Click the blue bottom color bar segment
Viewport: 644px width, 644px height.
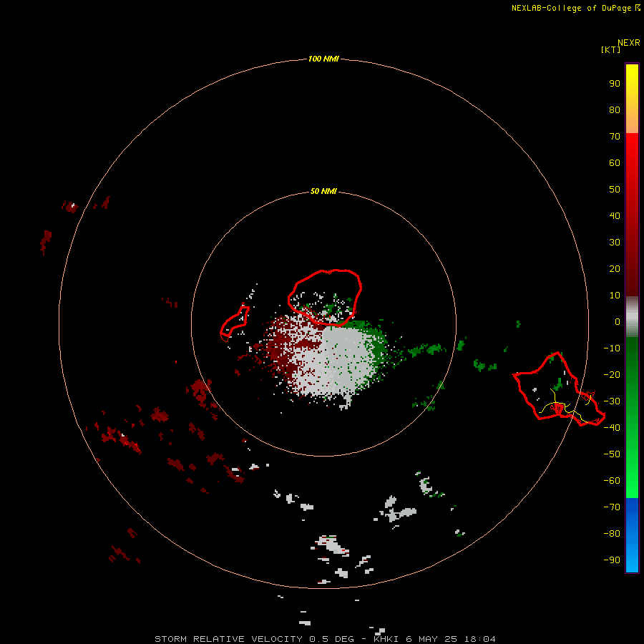[x=632, y=535]
